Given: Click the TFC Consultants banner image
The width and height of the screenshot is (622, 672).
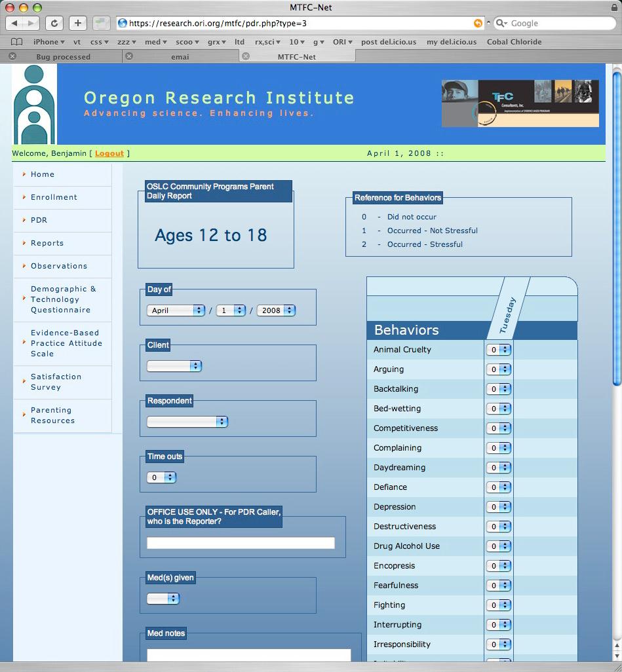Looking at the screenshot, I should click(x=520, y=103).
